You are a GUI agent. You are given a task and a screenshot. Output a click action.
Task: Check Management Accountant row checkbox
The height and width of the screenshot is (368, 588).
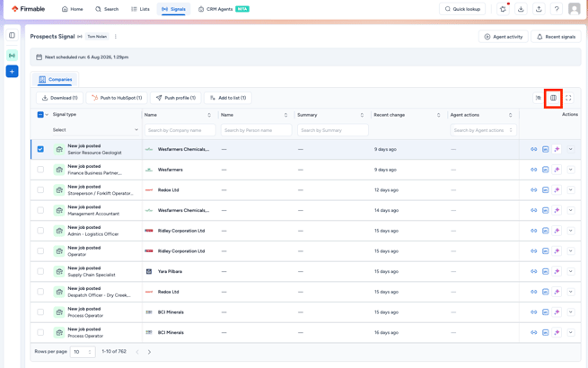click(40, 210)
